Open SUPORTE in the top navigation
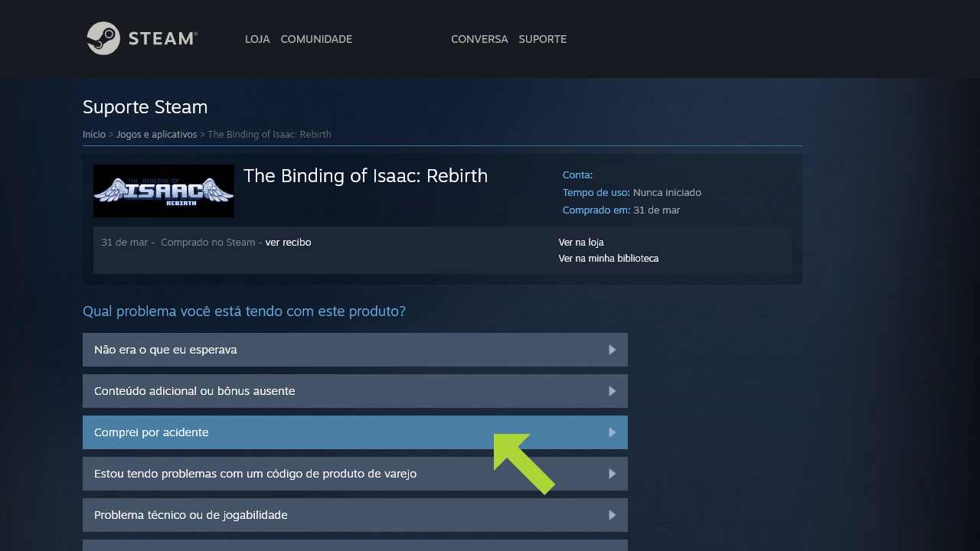Image resolution: width=980 pixels, height=551 pixels. point(543,39)
